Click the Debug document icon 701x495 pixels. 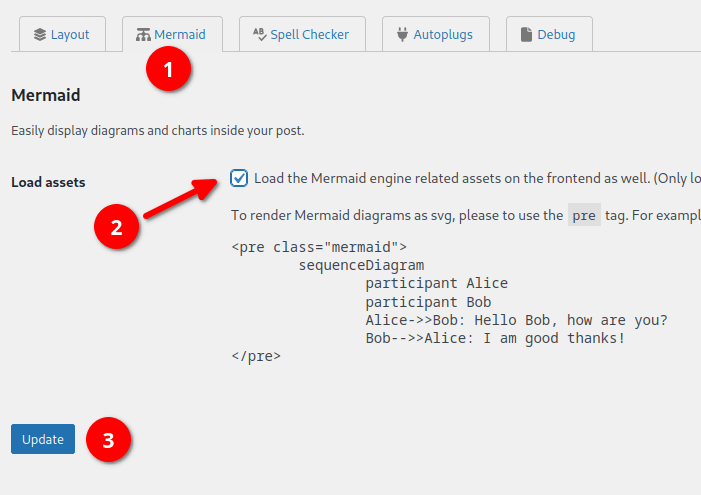click(x=526, y=34)
